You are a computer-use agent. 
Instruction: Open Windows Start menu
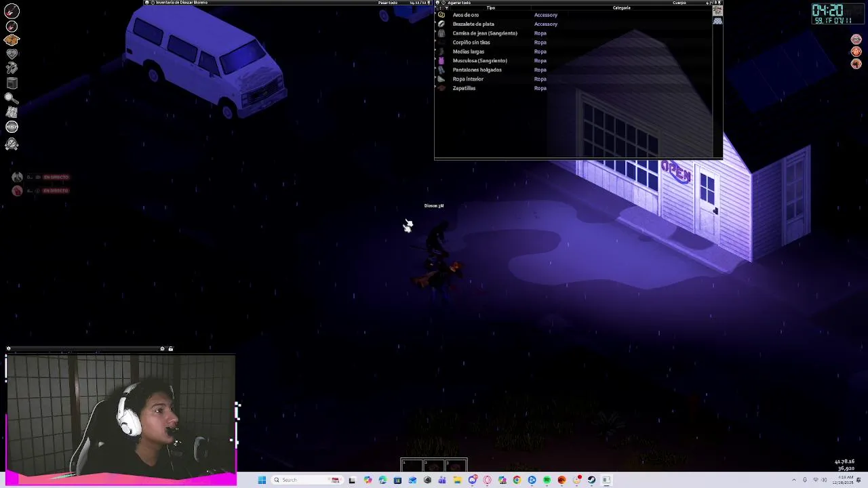point(262,480)
